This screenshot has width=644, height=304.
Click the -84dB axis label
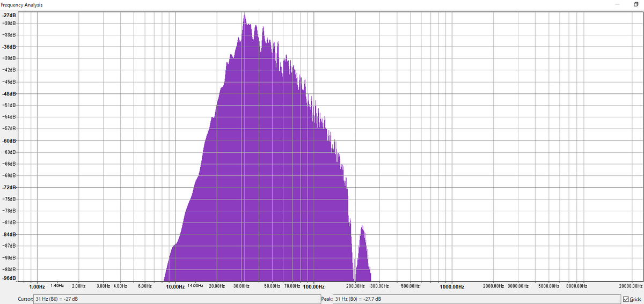coord(9,234)
